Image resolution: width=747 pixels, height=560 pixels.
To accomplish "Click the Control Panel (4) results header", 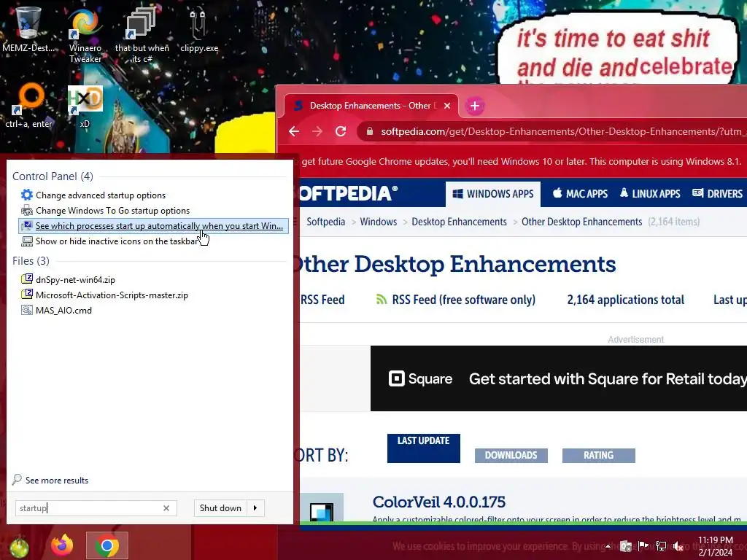I will pyautogui.click(x=53, y=176).
